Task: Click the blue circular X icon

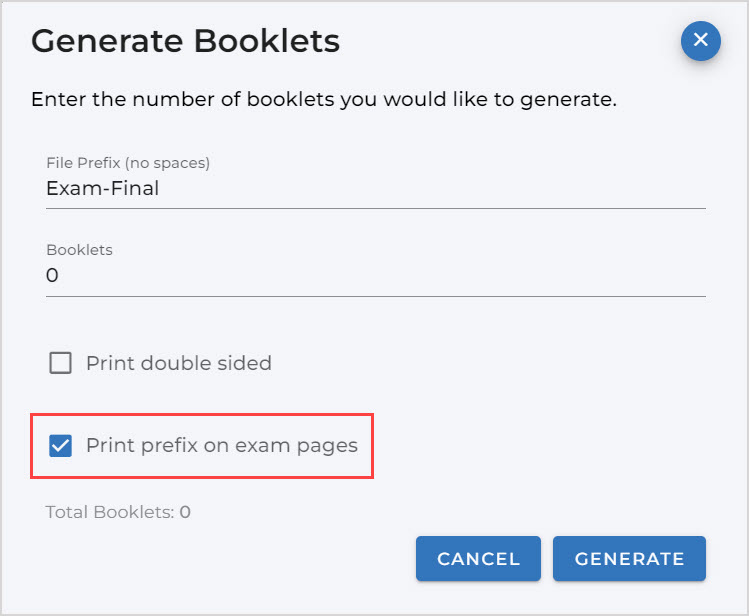Action: (700, 41)
